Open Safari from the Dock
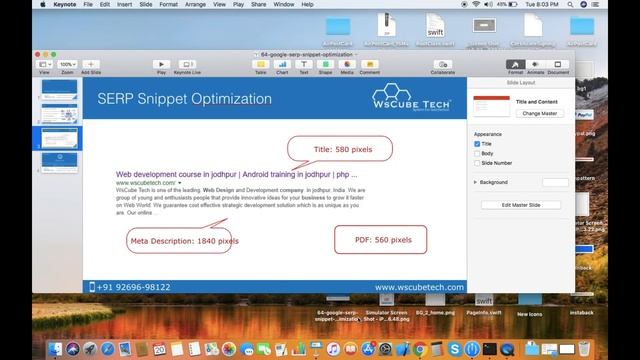640x360 pixels. [x=108, y=349]
